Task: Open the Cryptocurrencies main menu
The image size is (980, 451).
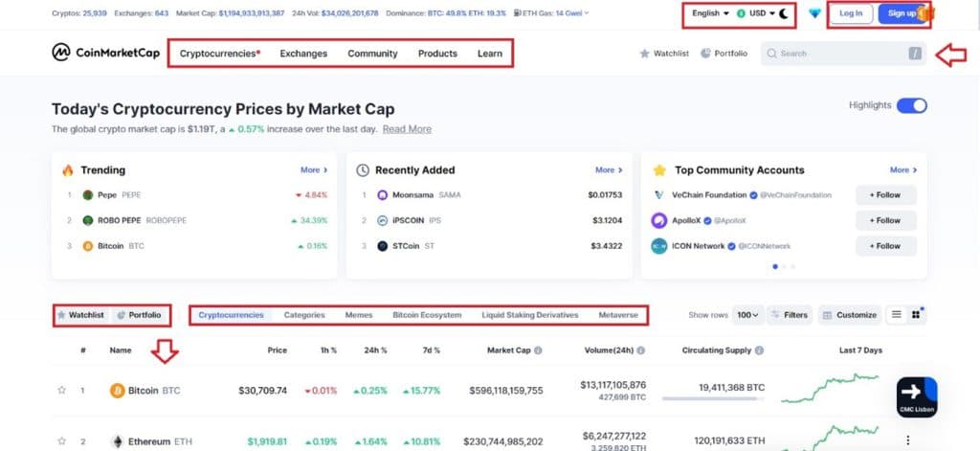Action: pos(220,54)
